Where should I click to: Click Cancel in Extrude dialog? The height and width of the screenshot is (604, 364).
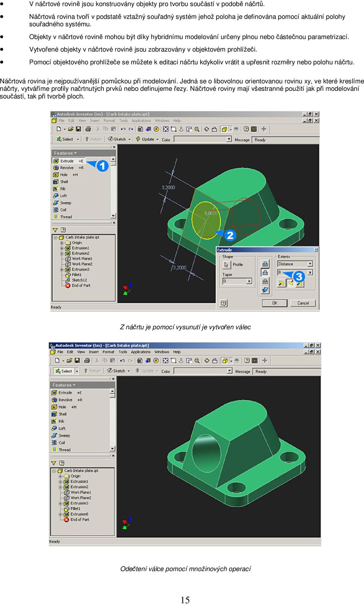coord(303,303)
